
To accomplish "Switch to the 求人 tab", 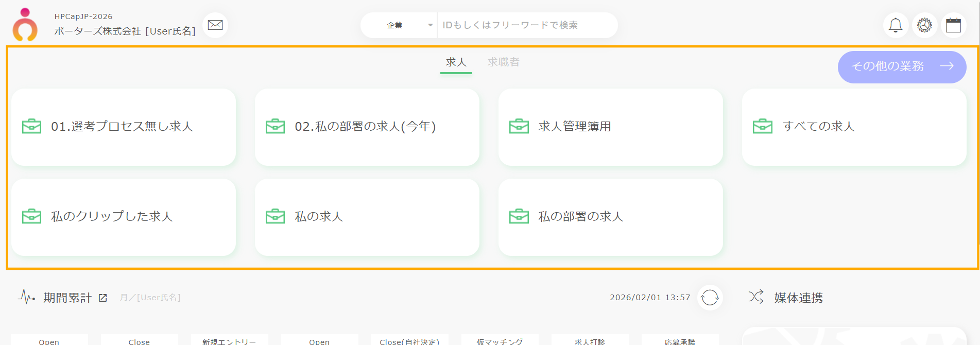I will click(x=456, y=62).
